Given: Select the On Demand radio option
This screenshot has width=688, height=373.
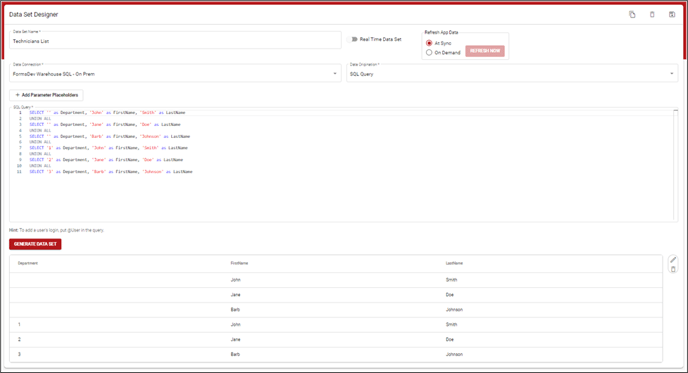Looking at the screenshot, I should click(x=429, y=53).
